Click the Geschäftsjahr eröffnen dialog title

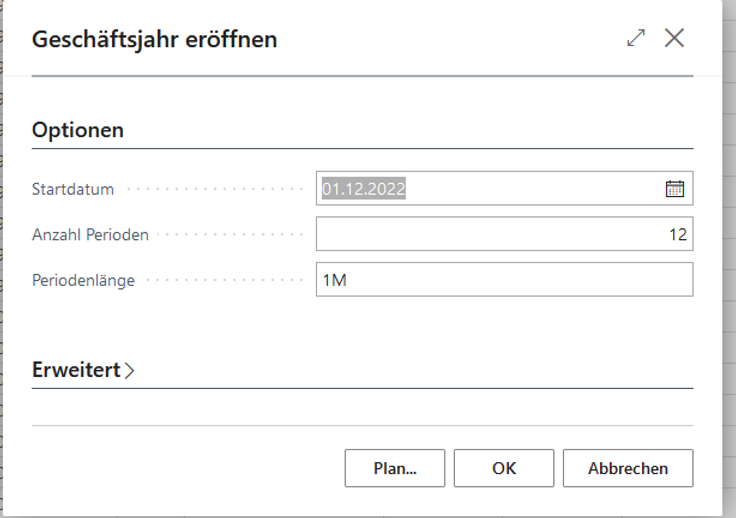point(155,40)
